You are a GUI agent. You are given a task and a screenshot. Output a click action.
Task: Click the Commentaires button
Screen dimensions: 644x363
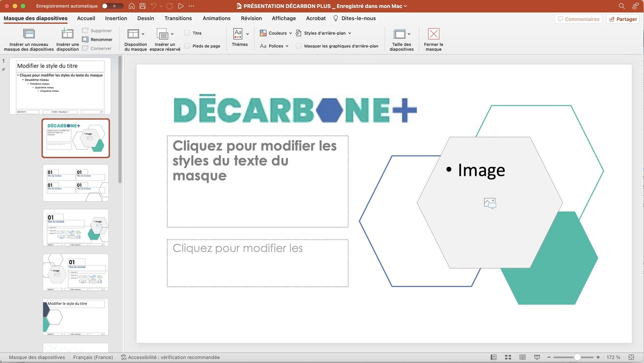[x=578, y=19]
